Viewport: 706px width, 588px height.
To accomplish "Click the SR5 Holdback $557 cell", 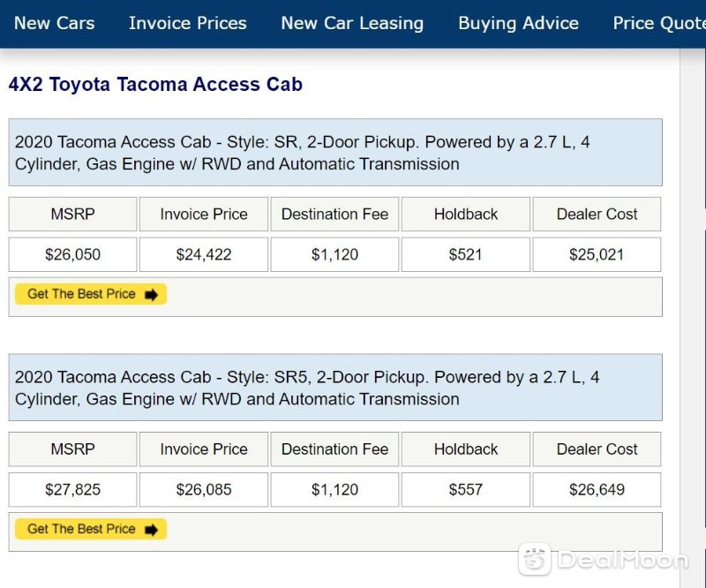I will [x=466, y=490].
